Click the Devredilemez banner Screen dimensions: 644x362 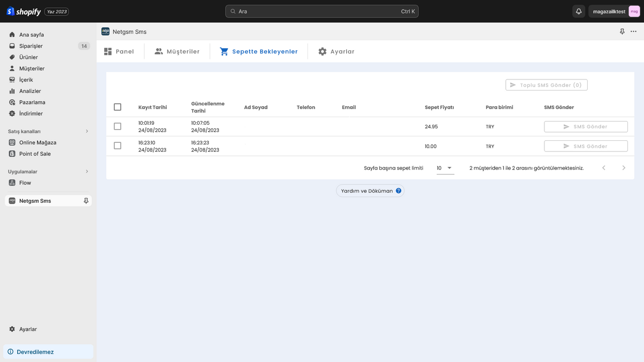point(48,352)
